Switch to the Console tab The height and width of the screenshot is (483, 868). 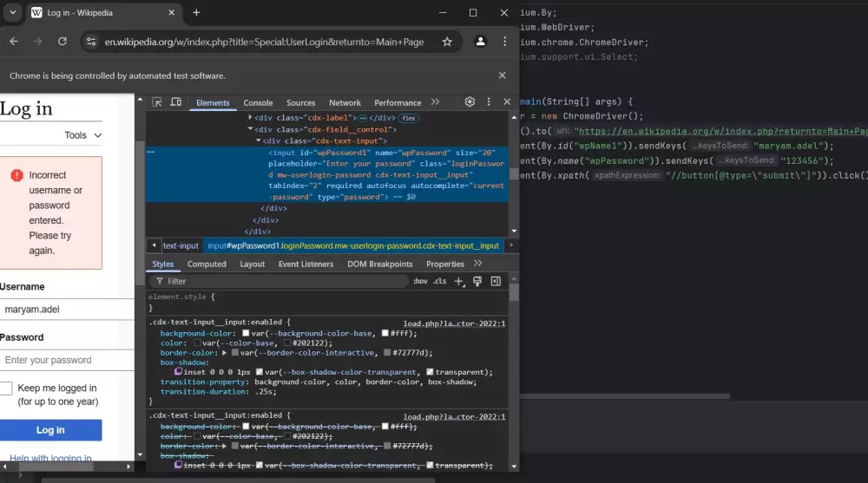[258, 103]
